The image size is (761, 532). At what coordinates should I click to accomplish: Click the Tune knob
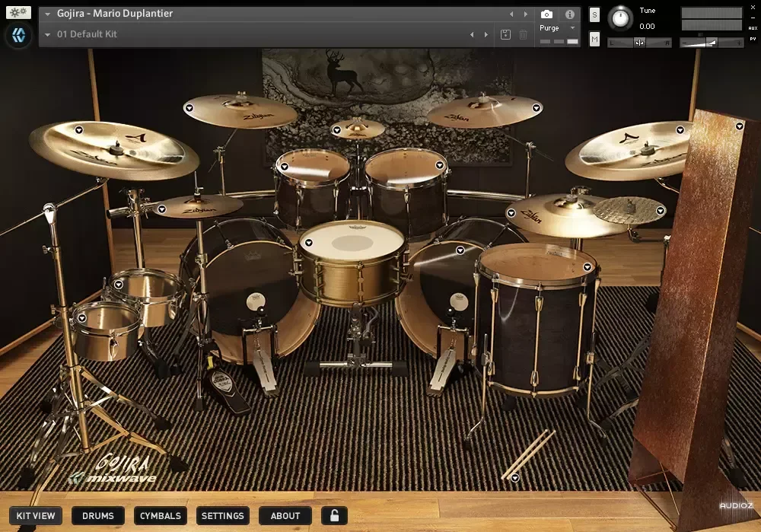pyautogui.click(x=620, y=18)
